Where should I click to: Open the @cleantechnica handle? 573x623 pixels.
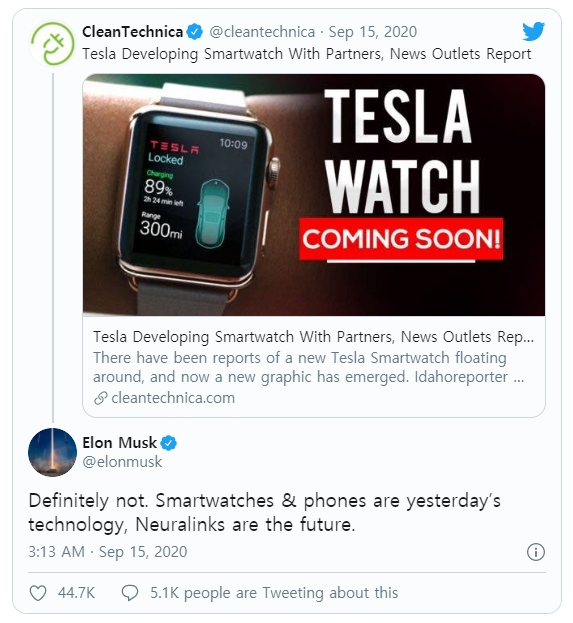click(262, 32)
